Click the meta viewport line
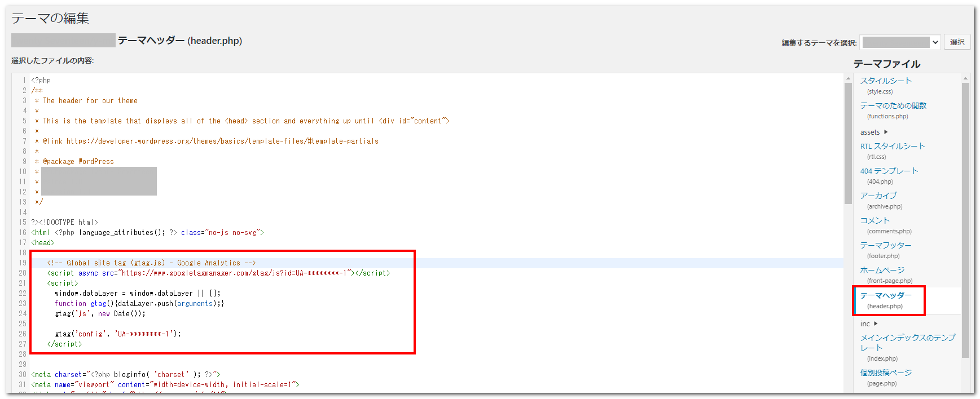Screen dimensions: 980x399 165,385
